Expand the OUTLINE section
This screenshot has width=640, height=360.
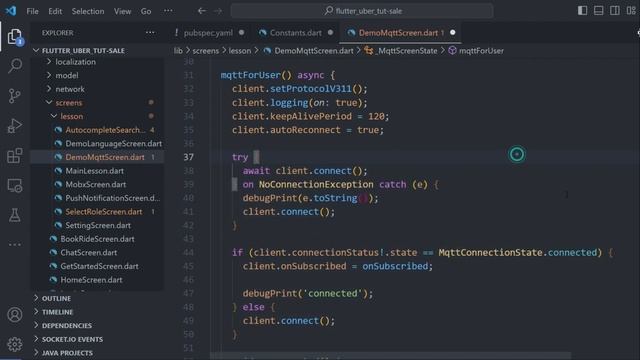56,298
